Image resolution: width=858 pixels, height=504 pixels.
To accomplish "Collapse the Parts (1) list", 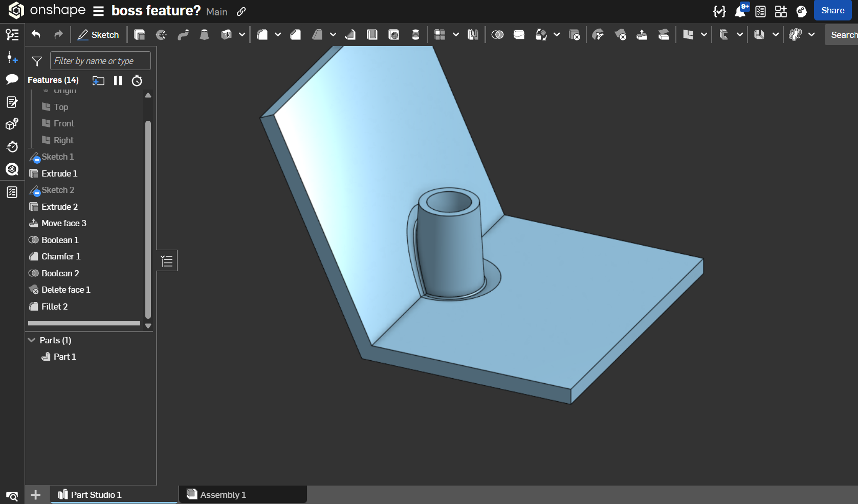I will pyautogui.click(x=32, y=340).
